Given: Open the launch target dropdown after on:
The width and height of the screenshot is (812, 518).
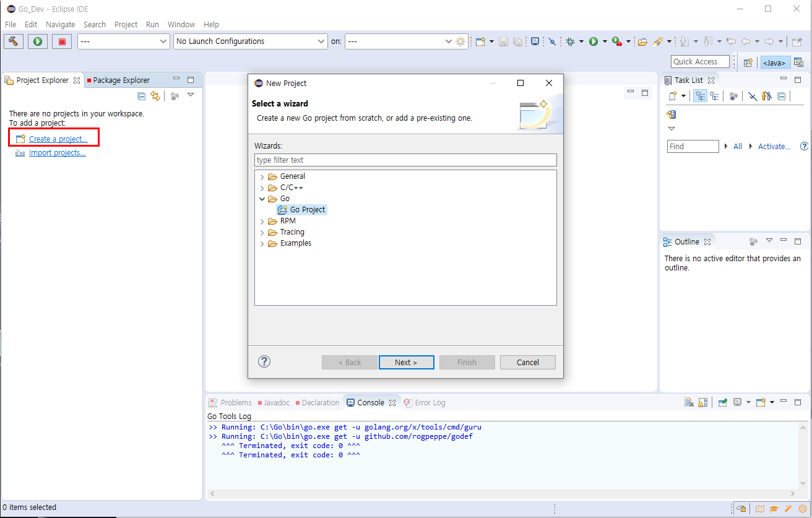Looking at the screenshot, I should point(399,41).
